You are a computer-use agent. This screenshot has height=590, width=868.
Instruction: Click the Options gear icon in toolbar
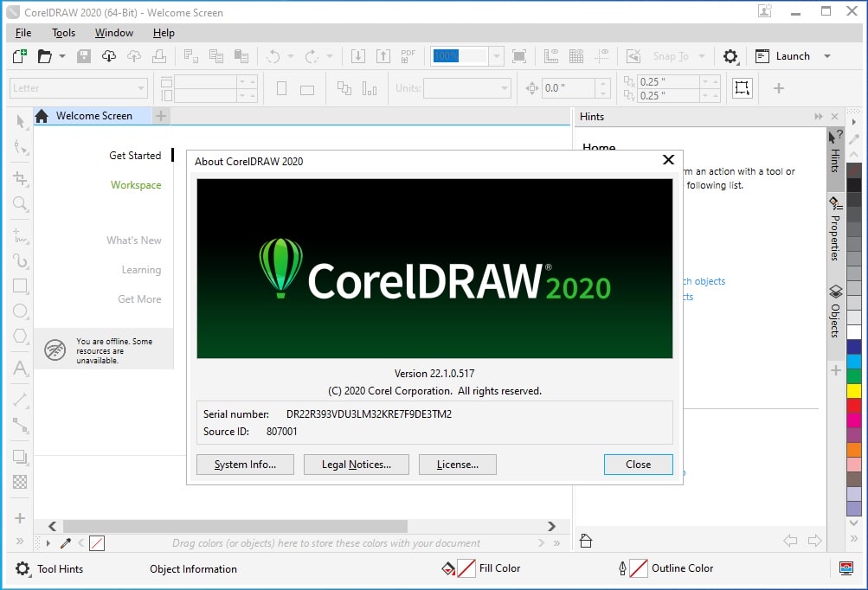point(730,56)
